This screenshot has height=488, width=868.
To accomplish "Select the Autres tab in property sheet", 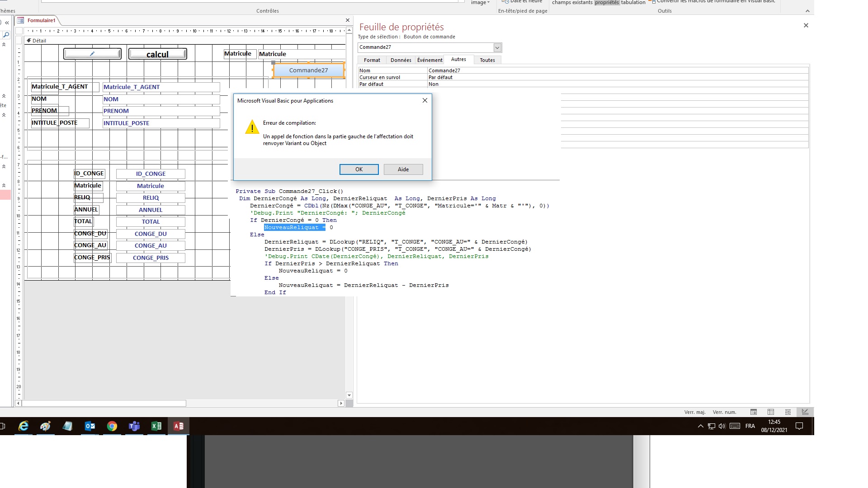I will pyautogui.click(x=458, y=60).
